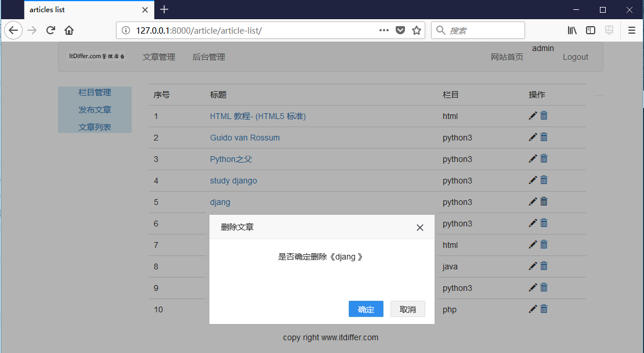Click the 操作 column header
This screenshot has height=353, width=644.
coord(537,95)
